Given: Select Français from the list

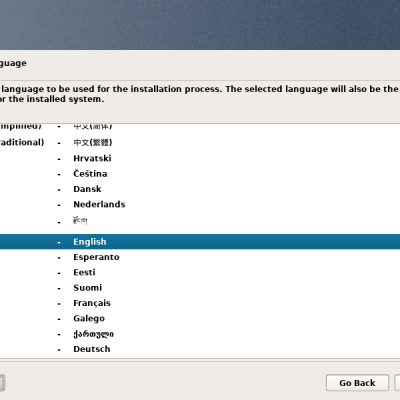Looking at the screenshot, I should (x=200, y=303).
